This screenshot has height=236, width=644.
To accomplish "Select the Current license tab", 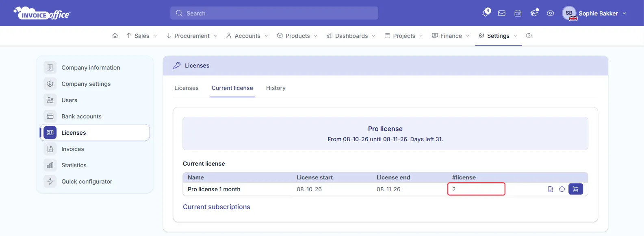I will (232, 88).
